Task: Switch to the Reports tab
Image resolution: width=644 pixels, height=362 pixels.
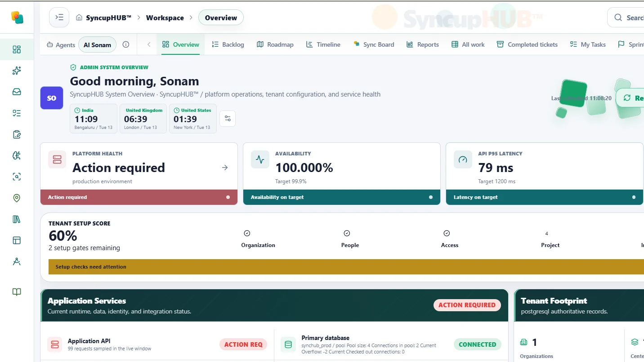Action: coord(423,44)
